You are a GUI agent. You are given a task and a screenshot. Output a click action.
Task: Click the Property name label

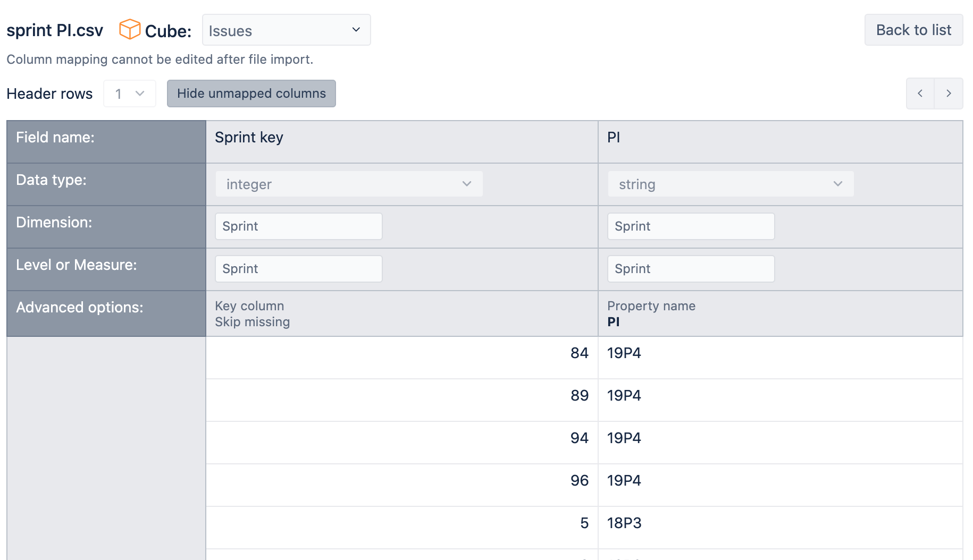[x=651, y=306]
